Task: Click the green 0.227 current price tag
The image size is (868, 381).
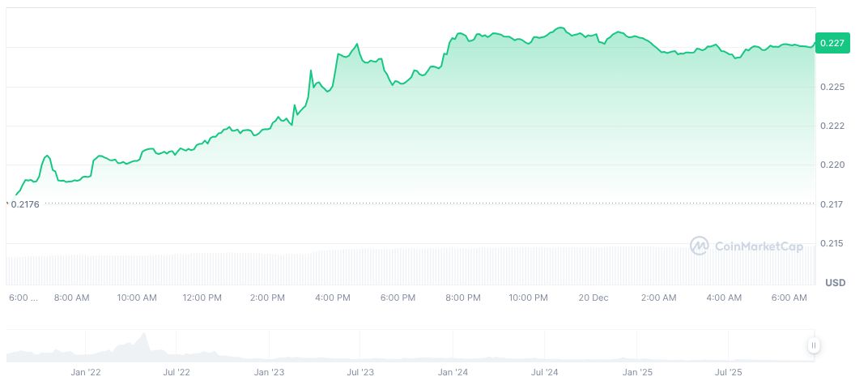Action: (x=833, y=43)
